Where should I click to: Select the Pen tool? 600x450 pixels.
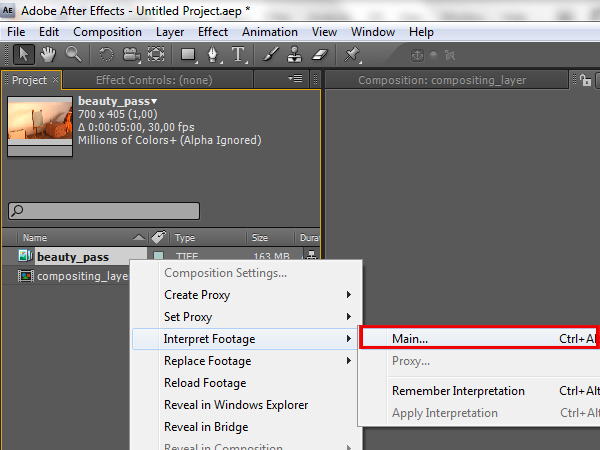pos(215,54)
